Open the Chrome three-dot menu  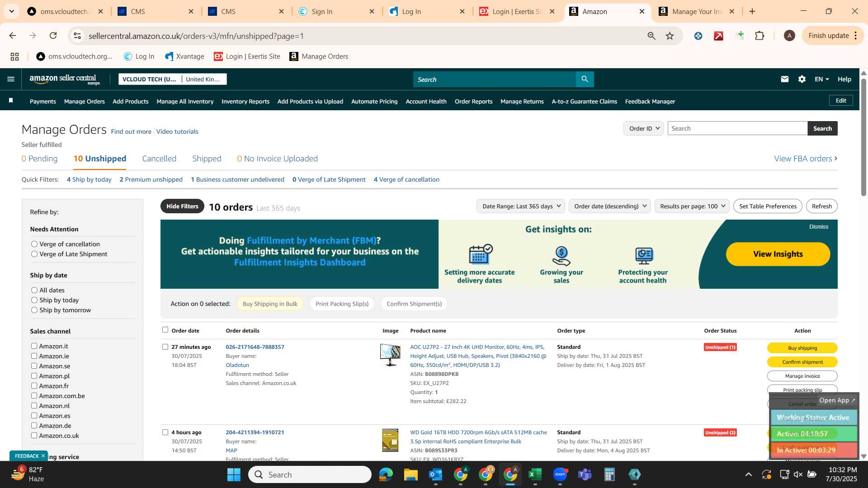tap(856, 36)
